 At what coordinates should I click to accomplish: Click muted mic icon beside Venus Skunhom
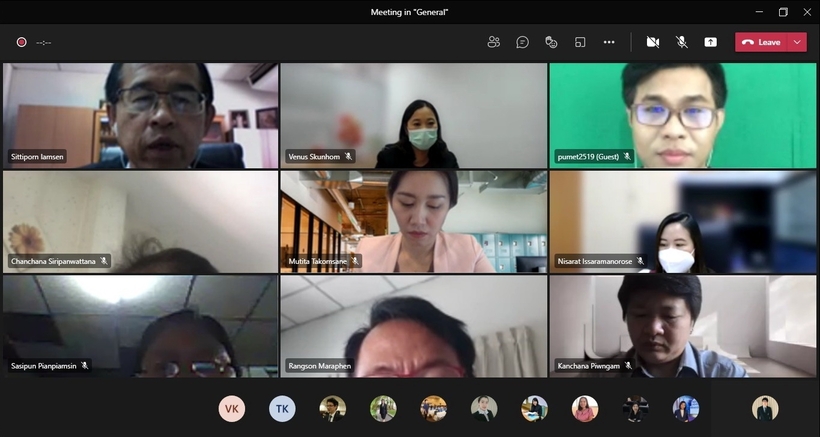click(348, 156)
